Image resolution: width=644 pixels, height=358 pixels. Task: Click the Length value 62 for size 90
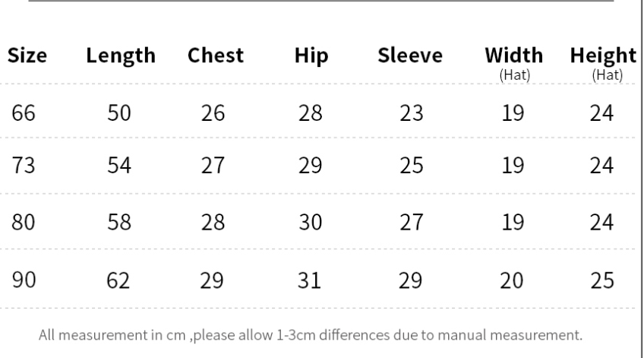(x=120, y=280)
